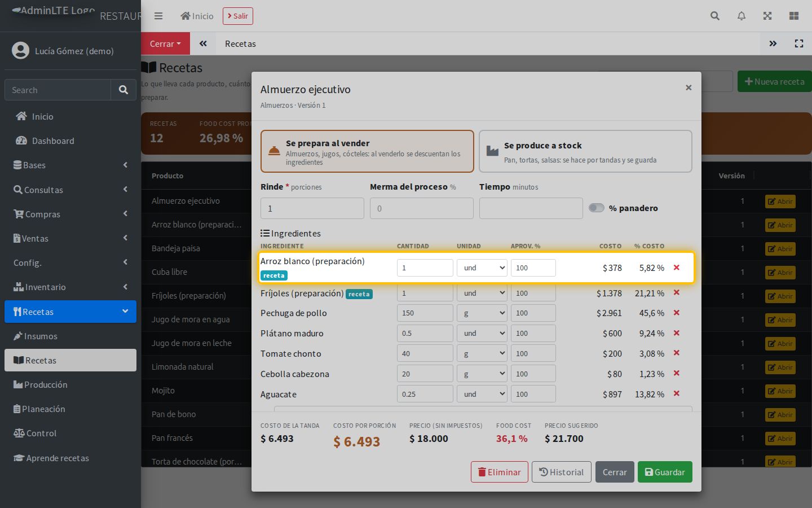Go to Producción in sidebar
Screen dimensions: 812x508
(70, 384)
